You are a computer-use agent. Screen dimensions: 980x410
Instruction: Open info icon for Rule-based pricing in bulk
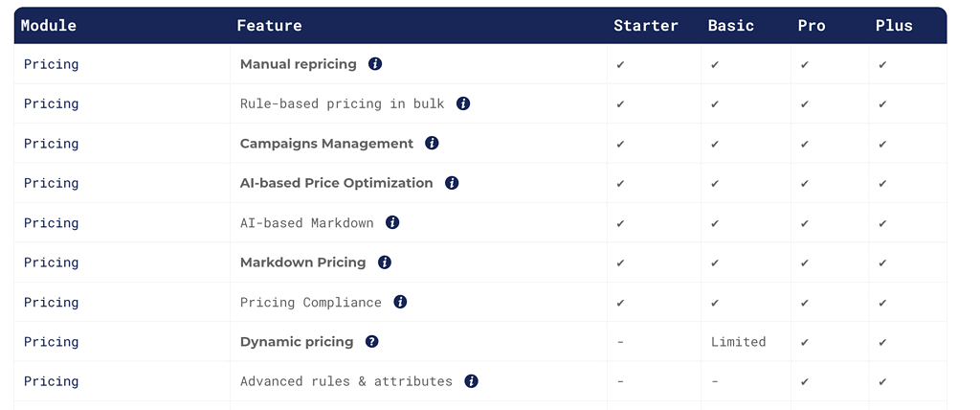463,103
